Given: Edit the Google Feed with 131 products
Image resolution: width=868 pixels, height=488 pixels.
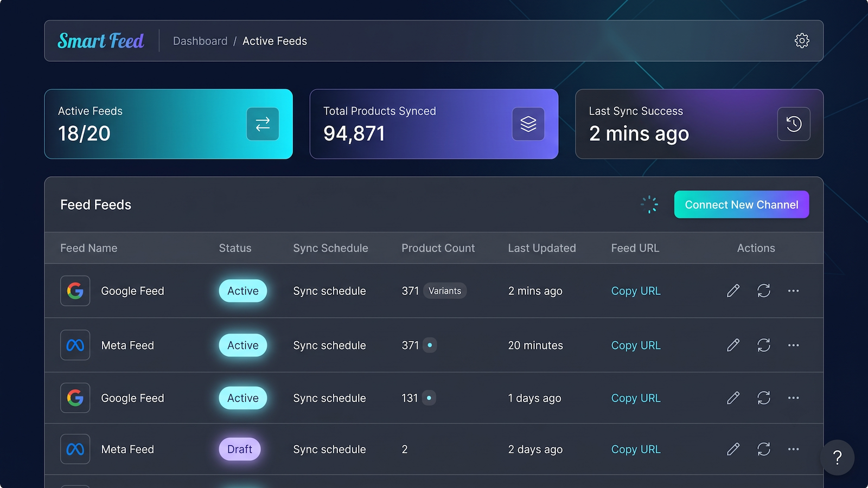Looking at the screenshot, I should coord(733,398).
